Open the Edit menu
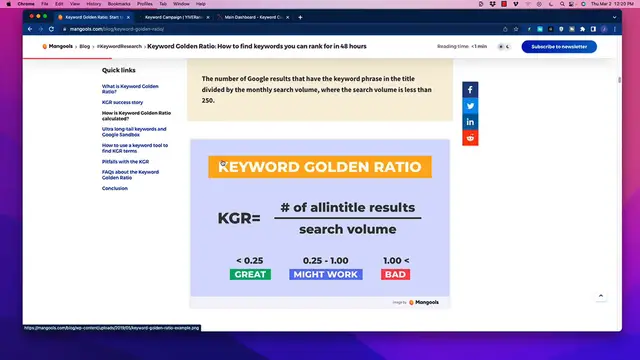The width and height of the screenshot is (640, 360). point(59,4)
